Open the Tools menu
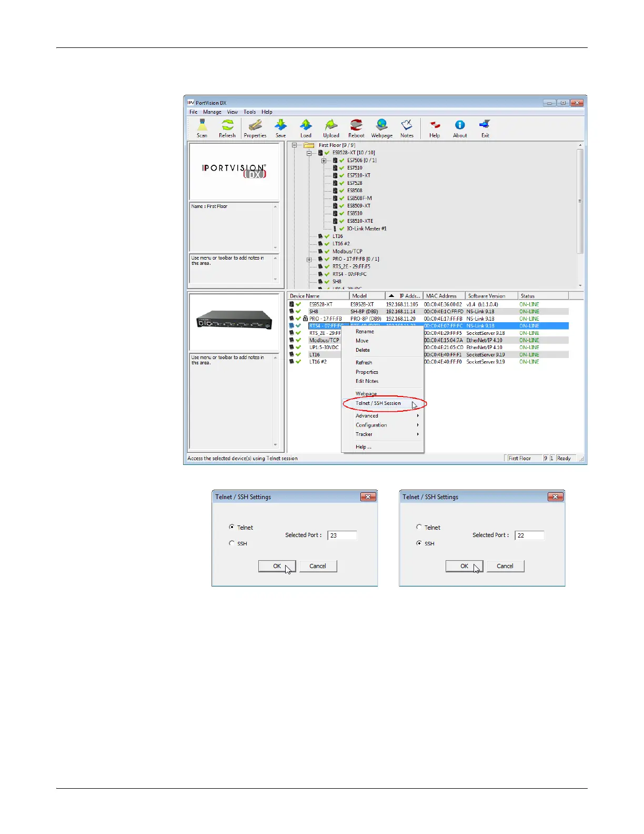 250,112
